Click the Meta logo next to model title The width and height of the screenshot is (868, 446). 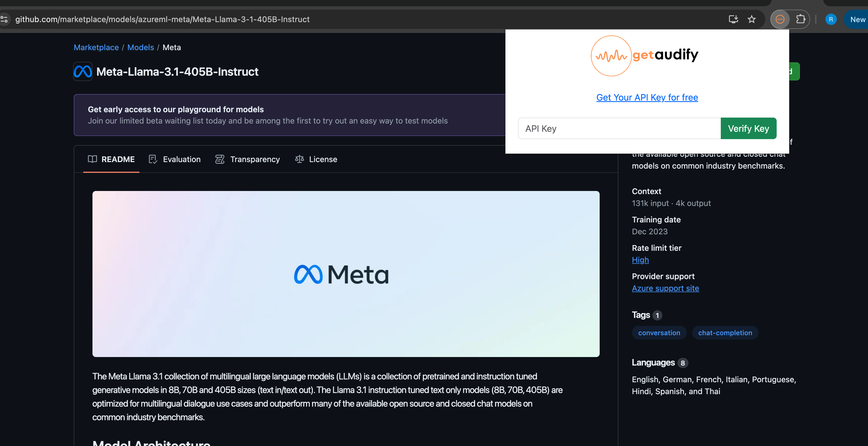point(83,72)
